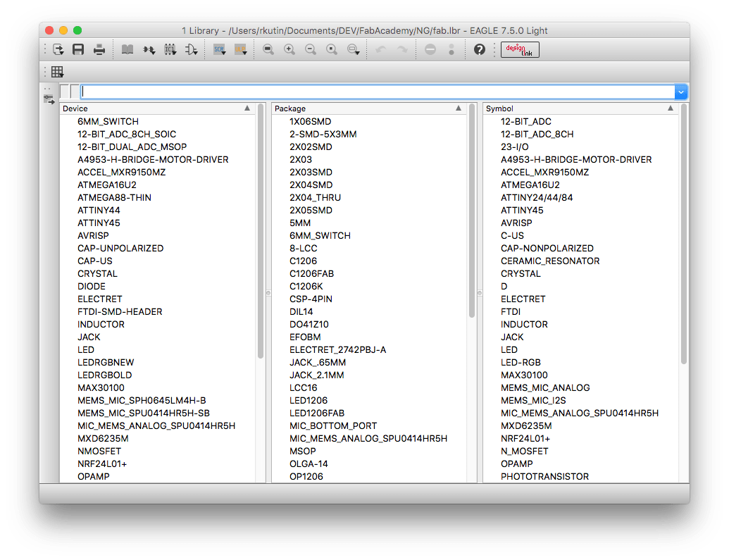This screenshot has height=560, width=729.
Task: Toggle Symbol column sort arrow
Action: pos(671,108)
